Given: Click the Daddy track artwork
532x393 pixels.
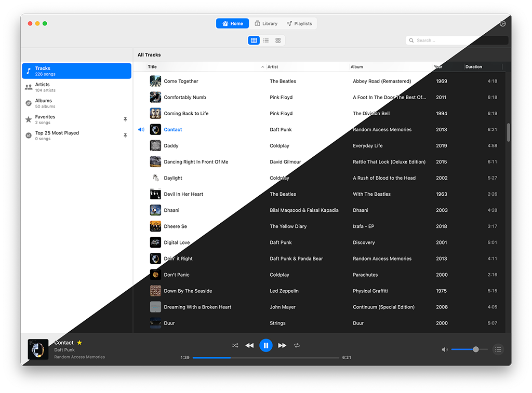Looking at the screenshot, I should [155, 145].
